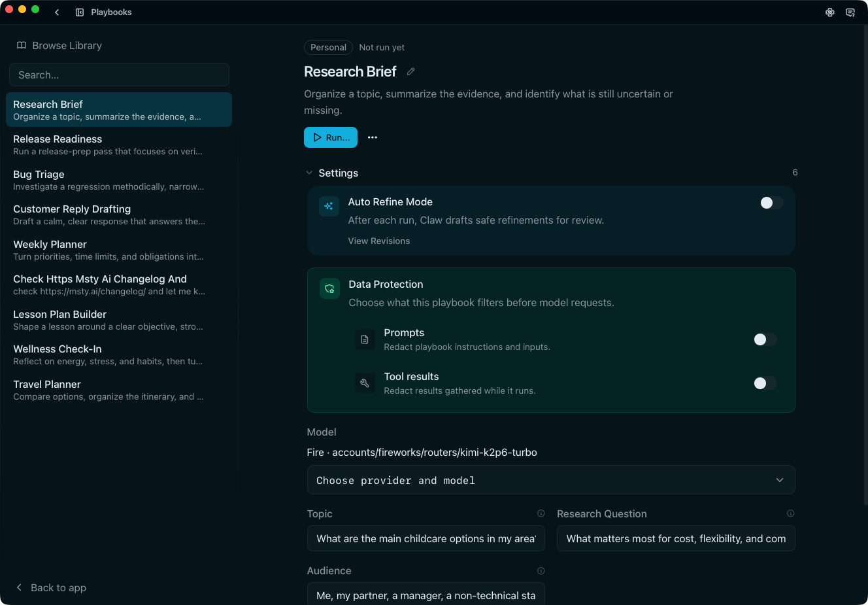Viewport: 868px width, 605px height.
Task: Click the "Not run yet" status text
Action: tap(382, 47)
